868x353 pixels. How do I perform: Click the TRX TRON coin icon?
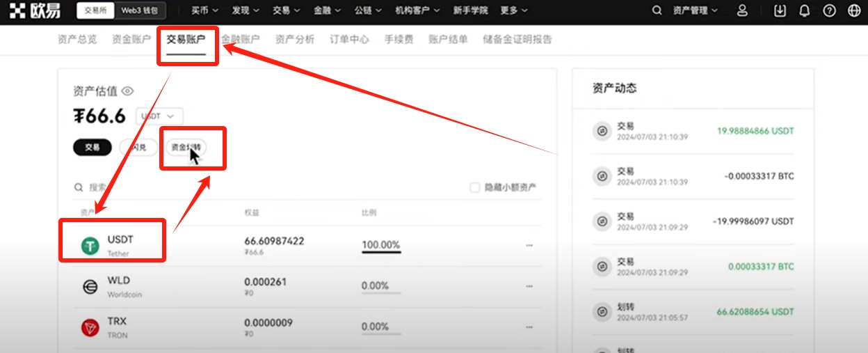[x=90, y=328]
